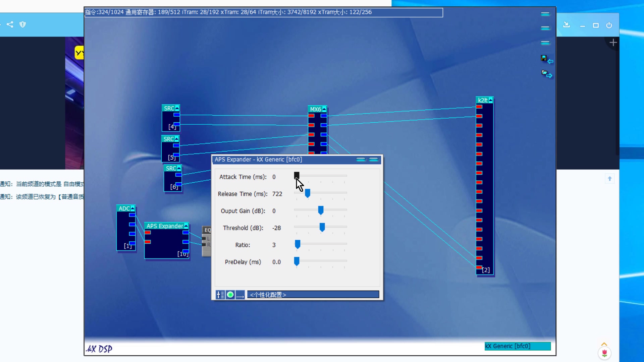Click the PreDelay slider thumb
Viewport: 644px width, 362px height.
[297, 261]
